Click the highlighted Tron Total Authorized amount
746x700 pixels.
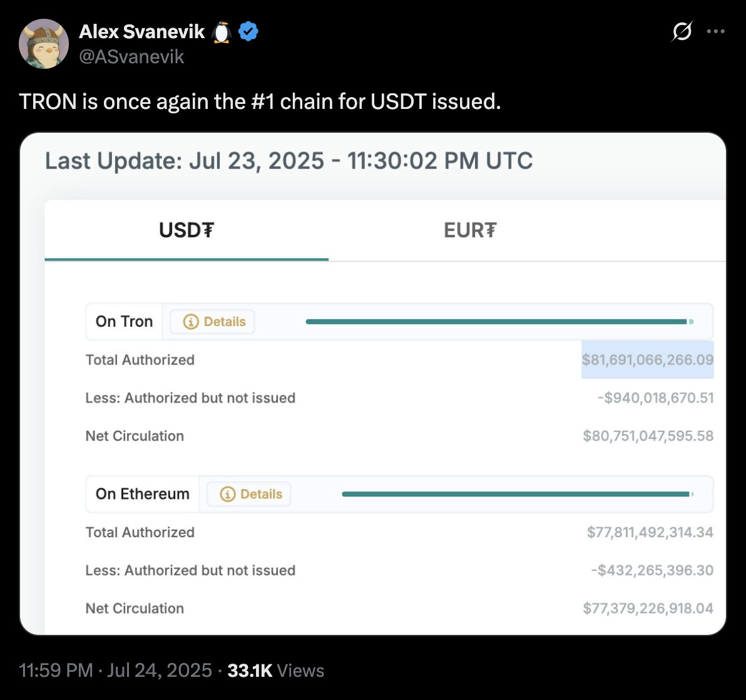pyautogui.click(x=647, y=360)
